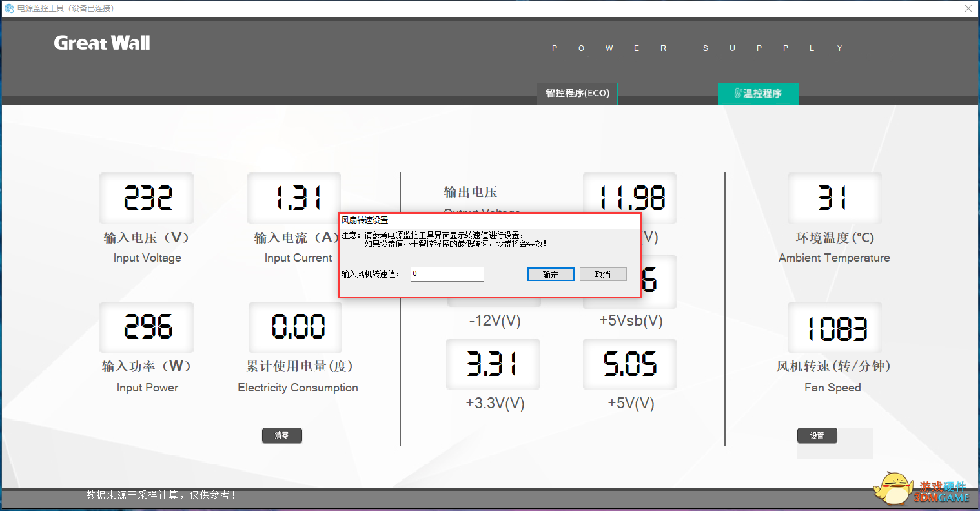Click the 5.05 voltage readout
The width and height of the screenshot is (980, 511).
(x=629, y=364)
